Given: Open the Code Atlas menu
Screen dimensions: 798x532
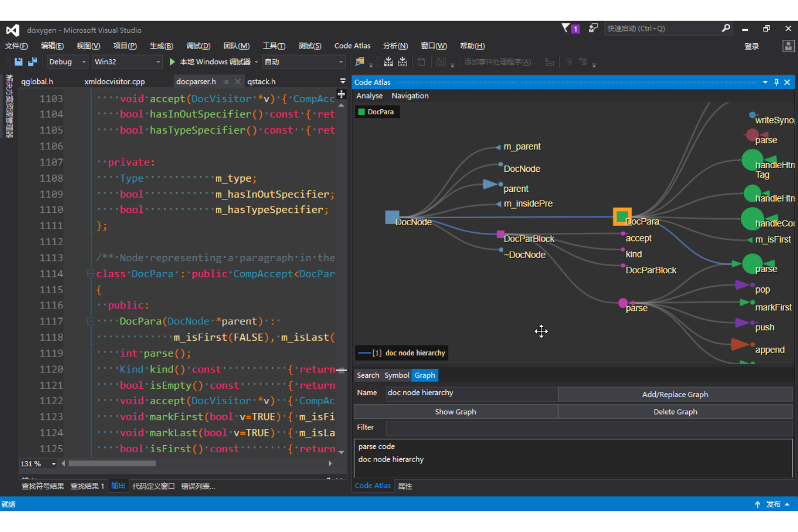Looking at the screenshot, I should (352, 46).
